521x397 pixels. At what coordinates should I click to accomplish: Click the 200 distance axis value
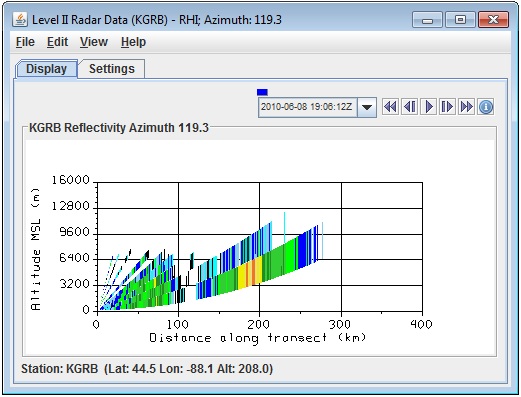point(258,324)
